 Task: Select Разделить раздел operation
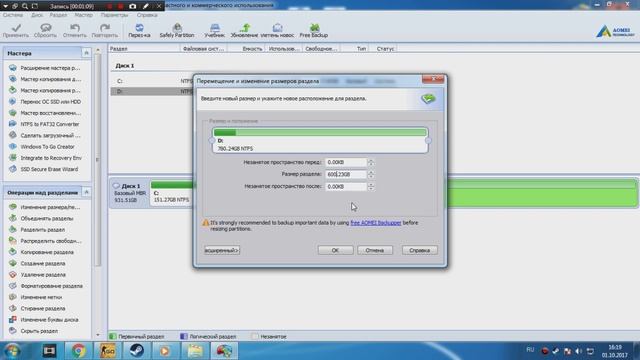click(x=37, y=229)
